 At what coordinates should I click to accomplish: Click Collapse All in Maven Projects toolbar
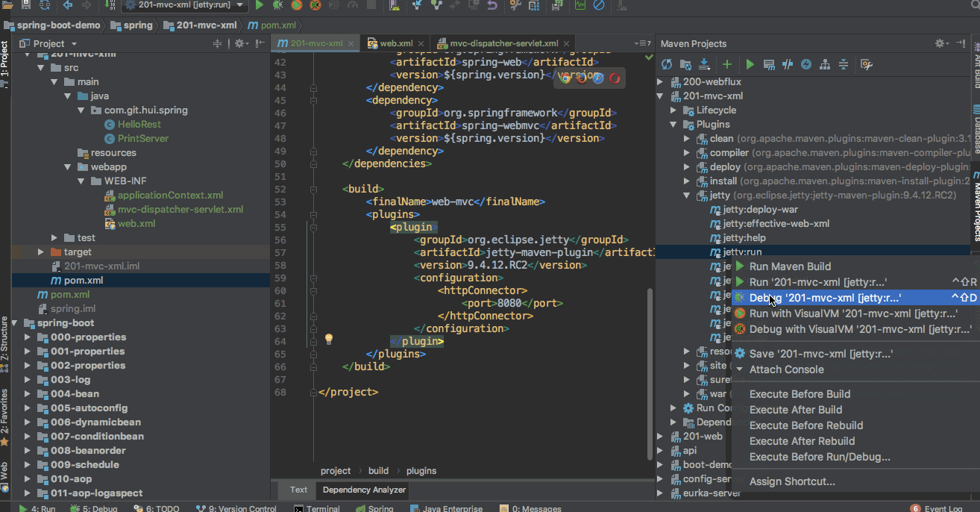point(844,65)
